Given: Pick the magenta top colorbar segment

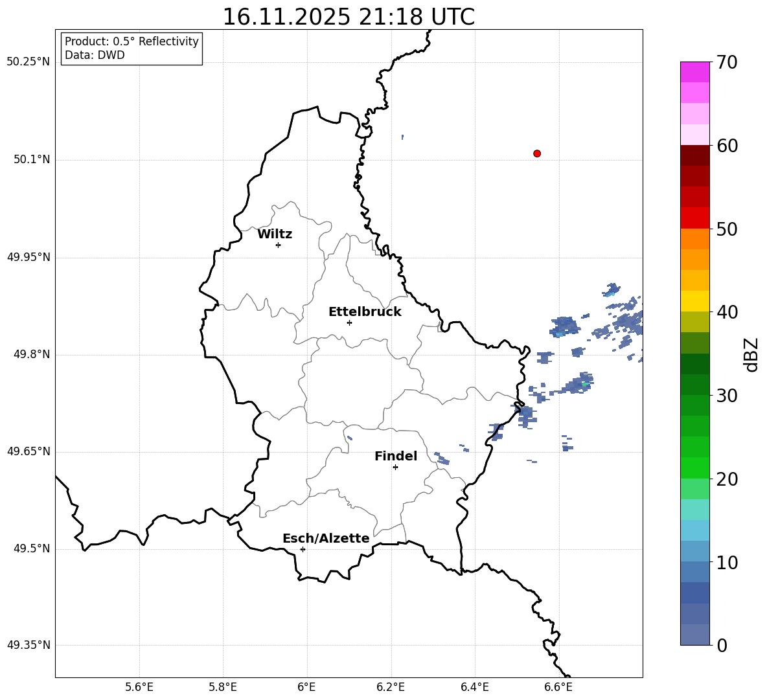Looking at the screenshot, I should 694,73.
